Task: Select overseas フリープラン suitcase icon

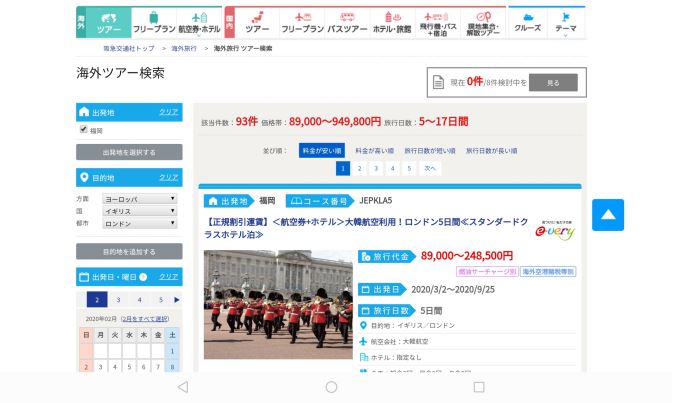Action: [153, 22]
